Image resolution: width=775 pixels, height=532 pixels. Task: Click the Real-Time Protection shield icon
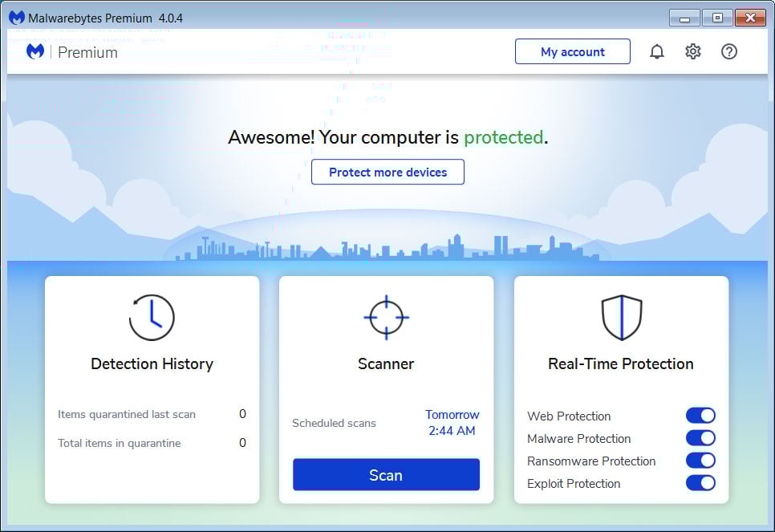pyautogui.click(x=620, y=315)
